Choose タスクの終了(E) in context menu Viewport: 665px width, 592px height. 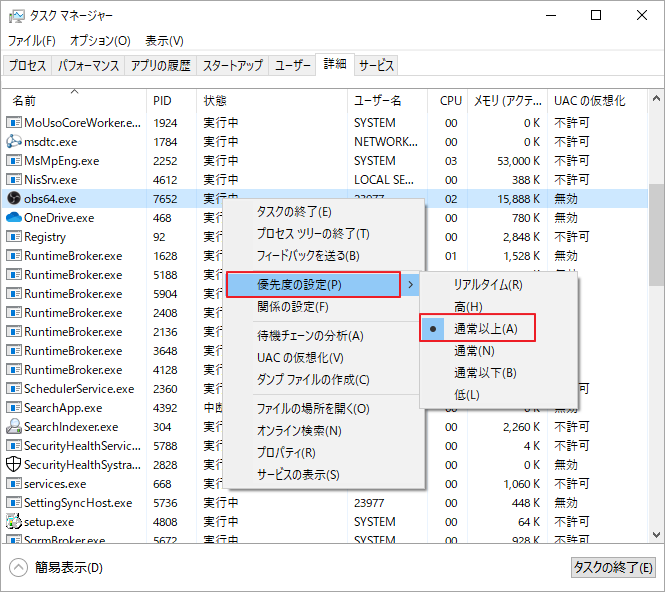(x=324, y=211)
